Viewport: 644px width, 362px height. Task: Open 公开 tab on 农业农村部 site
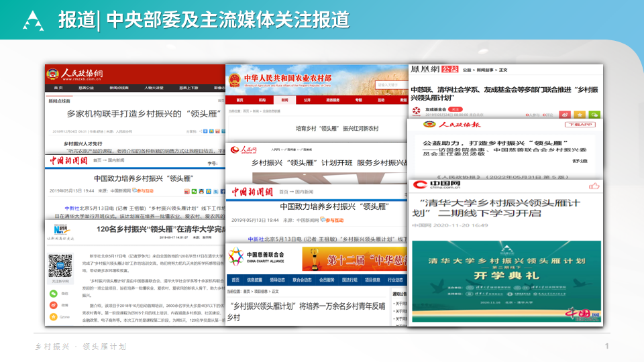click(307, 100)
